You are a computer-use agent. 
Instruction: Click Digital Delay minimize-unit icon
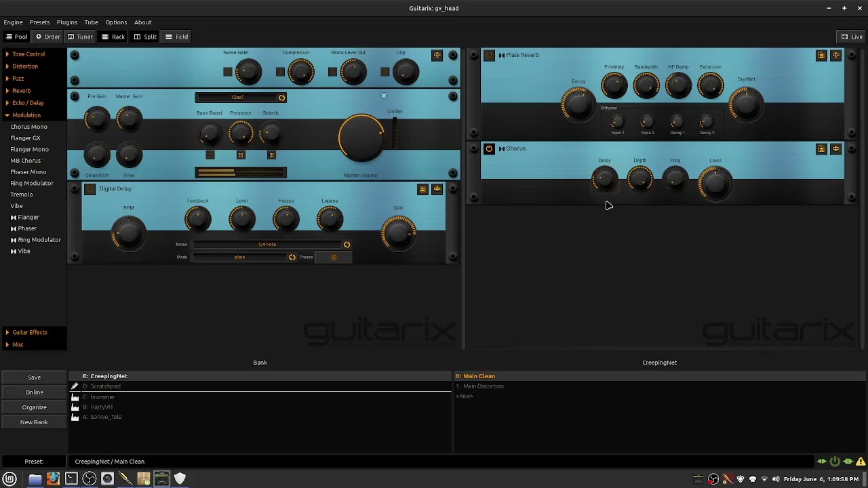[437, 189]
